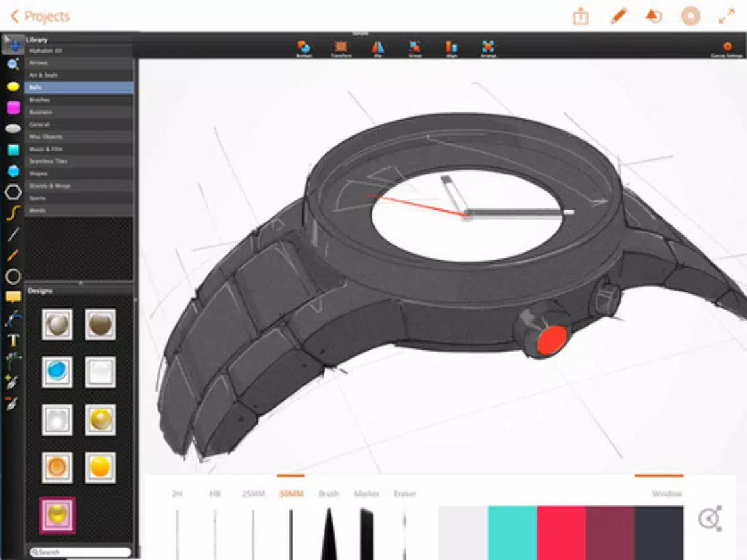Switch to the 25MM pen tab

pyautogui.click(x=253, y=494)
